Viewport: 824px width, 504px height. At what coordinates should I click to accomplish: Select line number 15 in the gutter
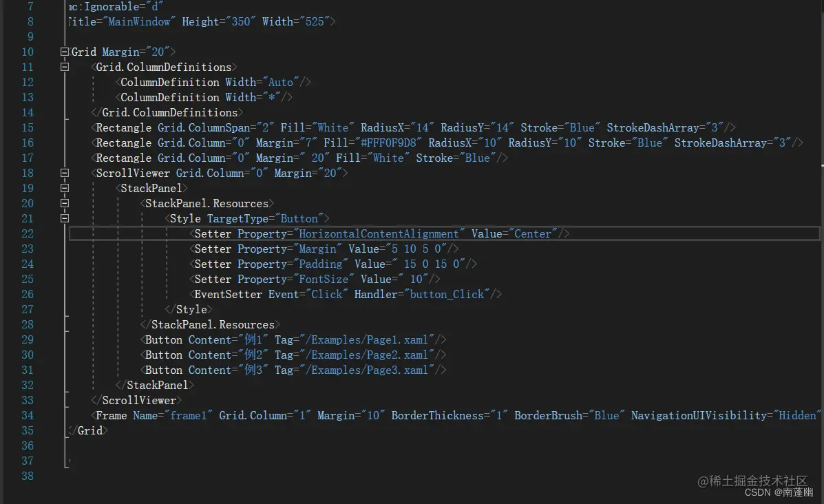pos(28,127)
